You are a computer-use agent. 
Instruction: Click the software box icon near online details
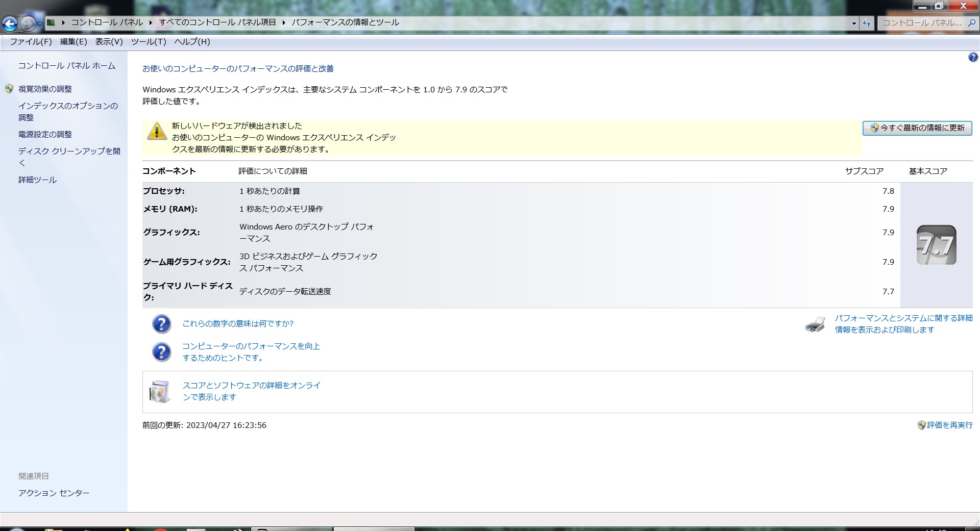160,392
